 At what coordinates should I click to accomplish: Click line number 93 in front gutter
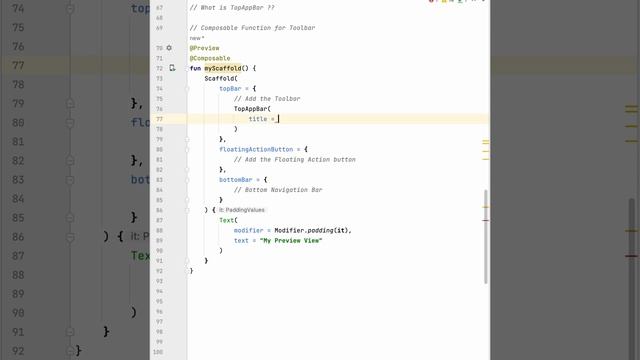(x=159, y=281)
